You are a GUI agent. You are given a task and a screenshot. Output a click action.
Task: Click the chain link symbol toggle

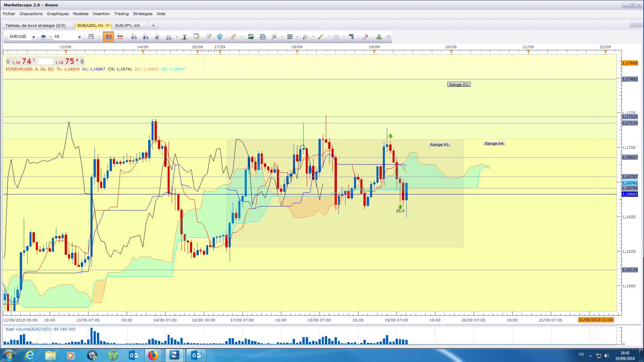pyautogui.click(x=43, y=37)
